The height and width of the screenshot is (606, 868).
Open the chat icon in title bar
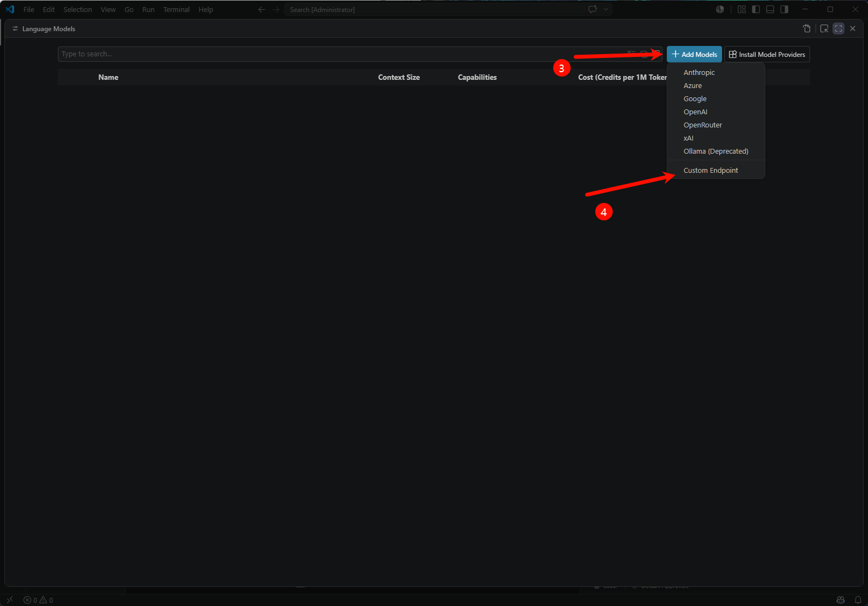coord(593,9)
